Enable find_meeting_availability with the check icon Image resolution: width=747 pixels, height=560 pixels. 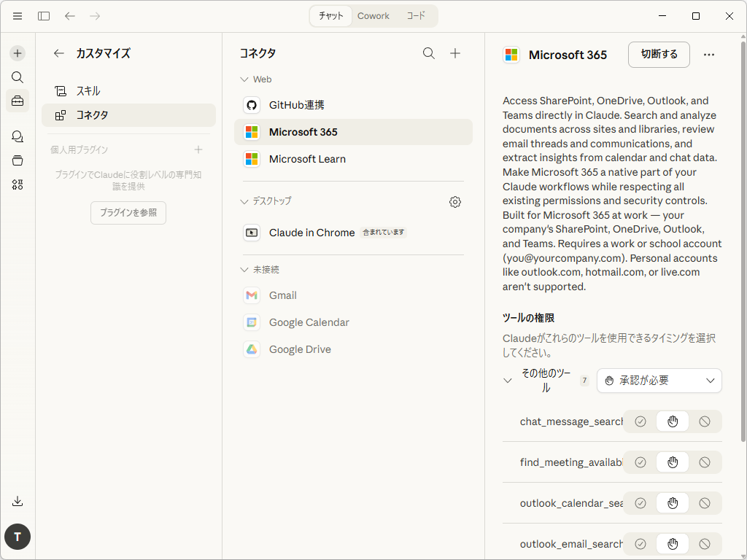pos(640,462)
